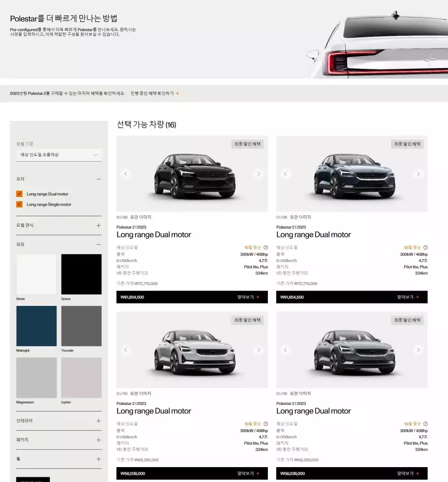Open delivery date info icon on silver car card
This screenshot has width=448, height=482.
tap(266, 424)
